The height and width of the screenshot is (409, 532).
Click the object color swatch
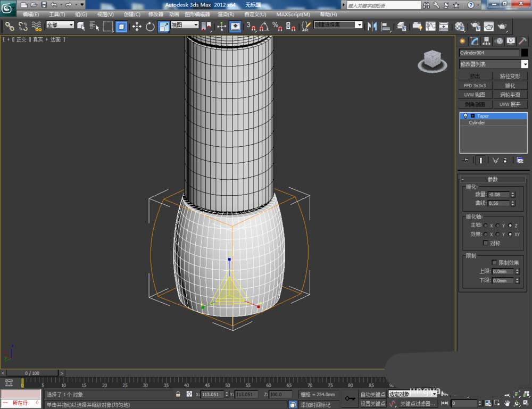(x=525, y=53)
